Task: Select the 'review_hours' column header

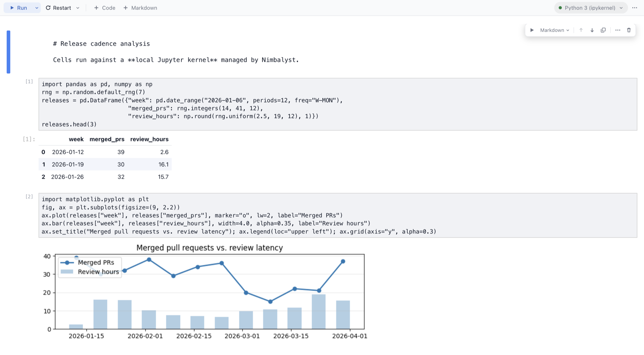Action: (149, 139)
